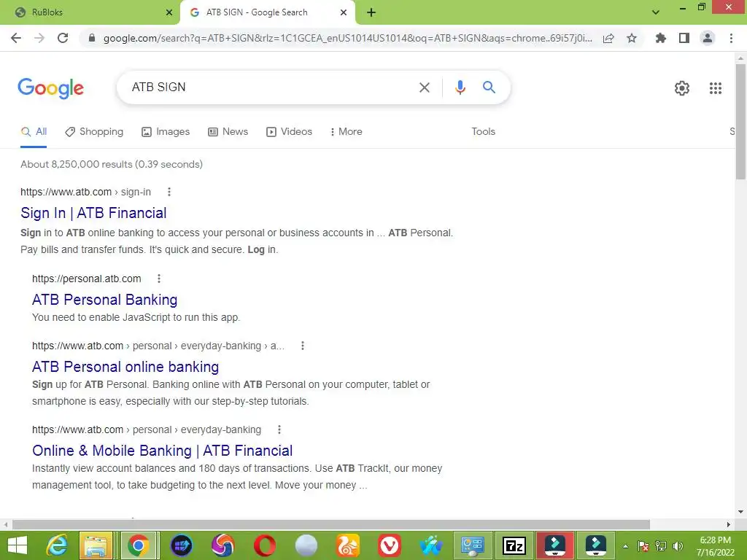Open Sign In | ATB Financial link
The height and width of the screenshot is (560, 747).
pyautogui.click(x=93, y=213)
